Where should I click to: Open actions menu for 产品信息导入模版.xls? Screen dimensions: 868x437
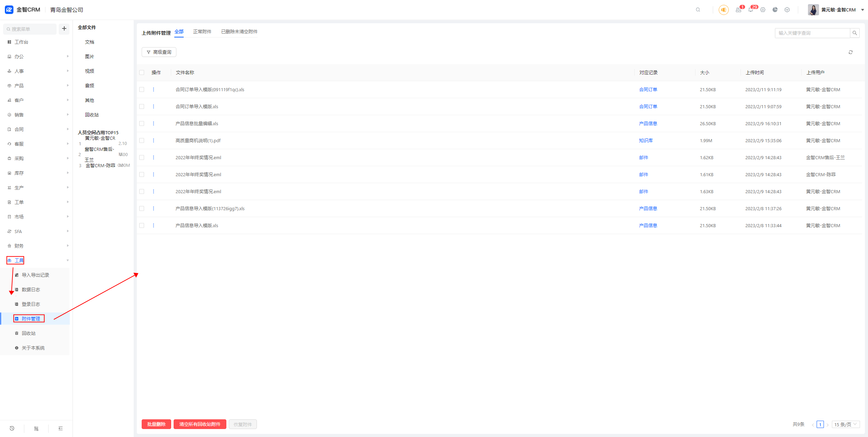(x=153, y=225)
